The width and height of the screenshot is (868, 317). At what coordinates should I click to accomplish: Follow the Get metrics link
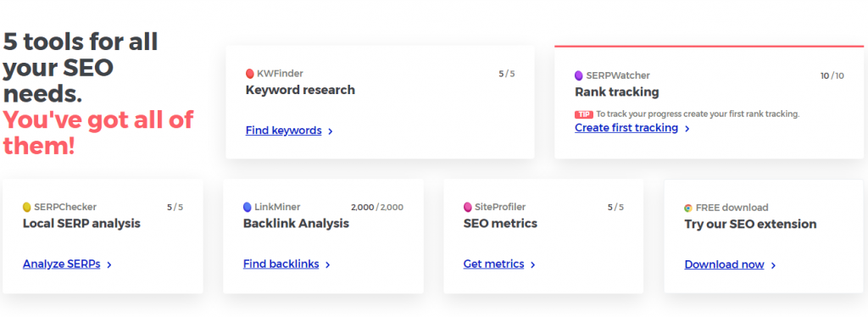click(x=494, y=264)
